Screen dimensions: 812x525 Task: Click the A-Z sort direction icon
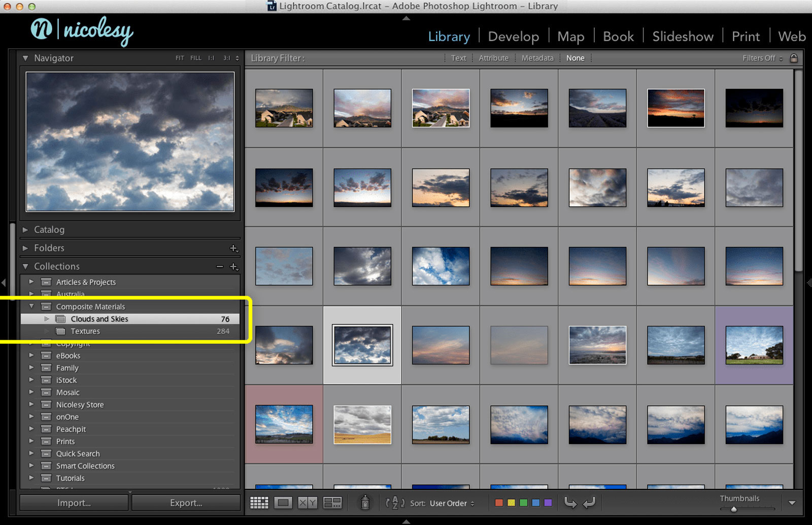tap(395, 503)
